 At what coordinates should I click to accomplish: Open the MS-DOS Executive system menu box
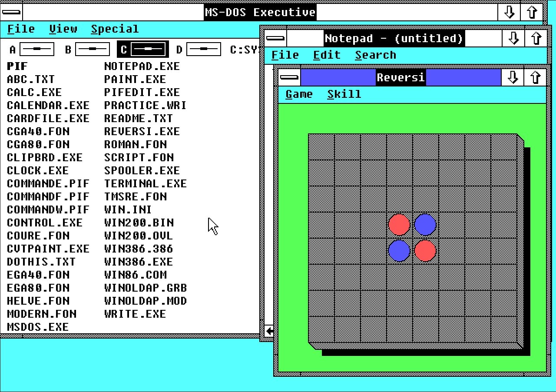point(11,12)
